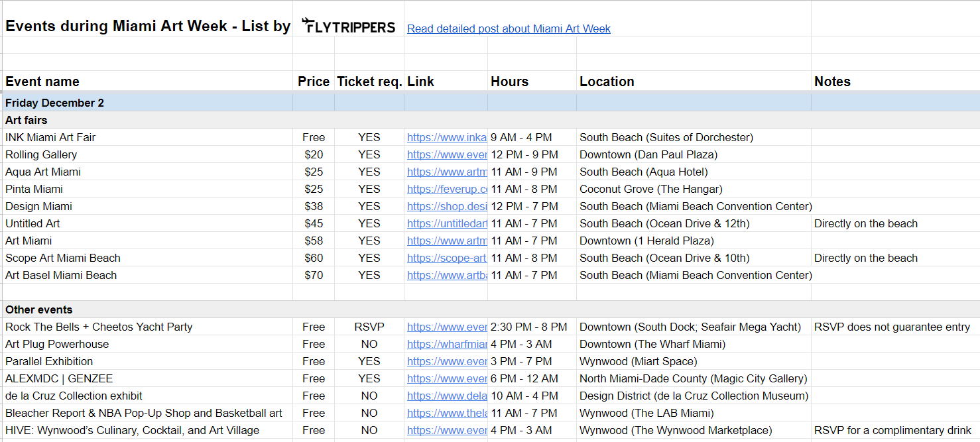Open Scope Art Miami Beach link
This screenshot has width=980, height=442.
(447, 258)
